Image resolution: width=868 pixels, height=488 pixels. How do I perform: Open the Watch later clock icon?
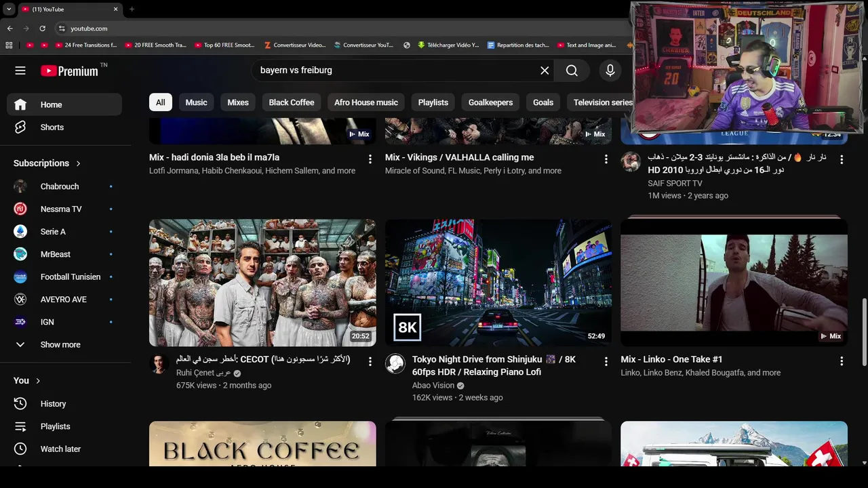coord(20,449)
